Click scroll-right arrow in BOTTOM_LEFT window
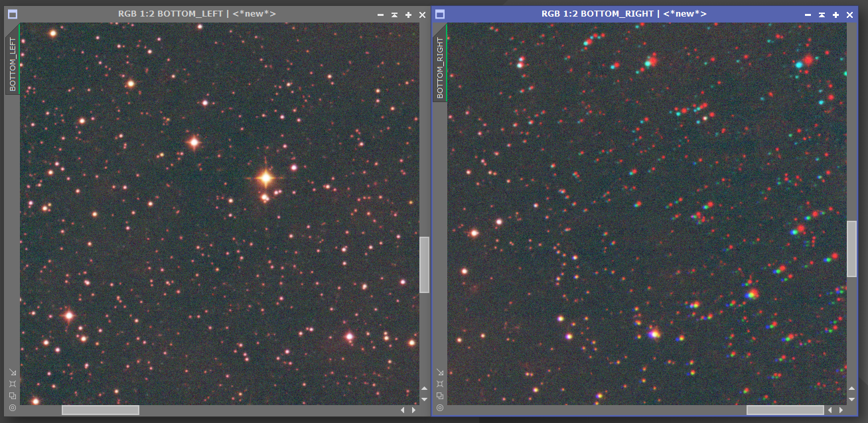 pyautogui.click(x=413, y=410)
